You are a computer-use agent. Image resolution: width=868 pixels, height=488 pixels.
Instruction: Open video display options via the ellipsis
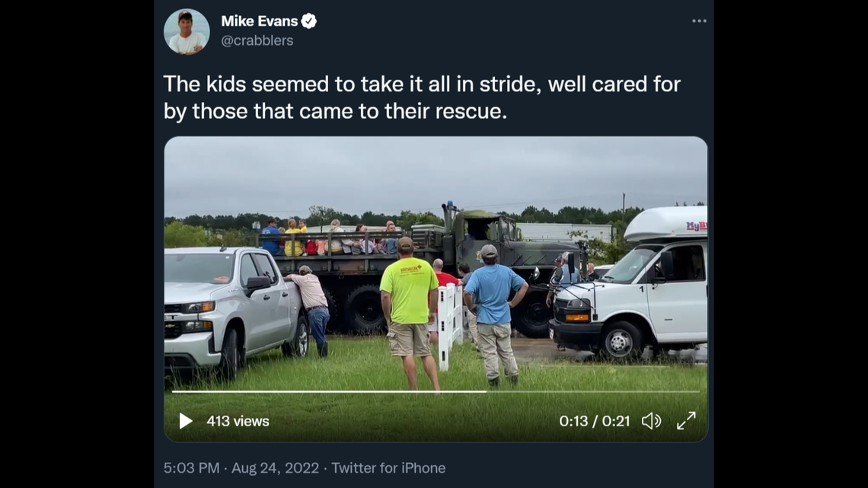(x=699, y=21)
